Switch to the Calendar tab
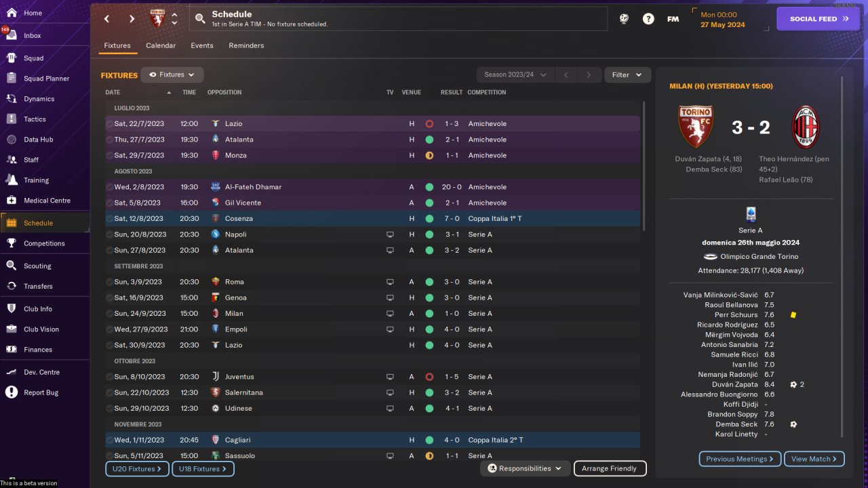 coord(161,45)
